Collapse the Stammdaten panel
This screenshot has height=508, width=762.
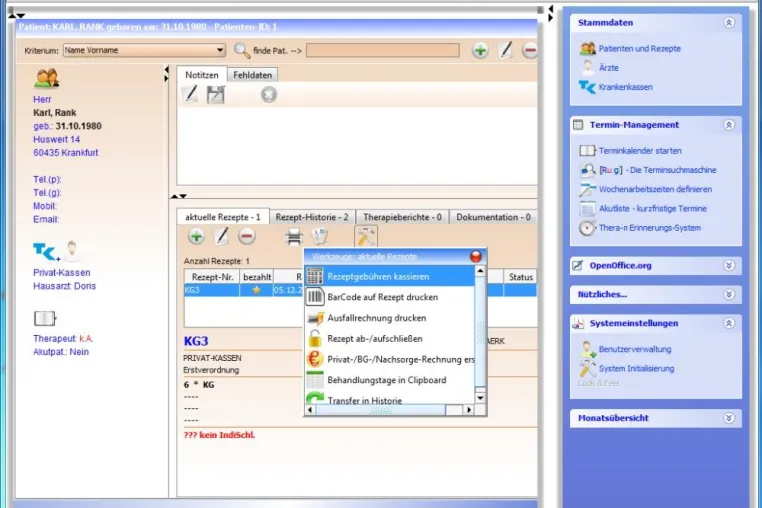click(x=728, y=22)
